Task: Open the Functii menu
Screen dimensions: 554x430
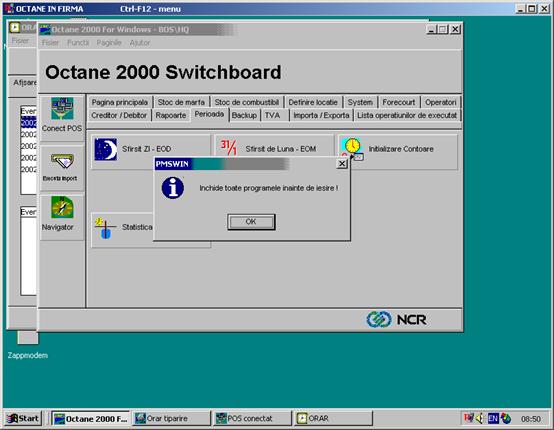Action: [x=78, y=43]
